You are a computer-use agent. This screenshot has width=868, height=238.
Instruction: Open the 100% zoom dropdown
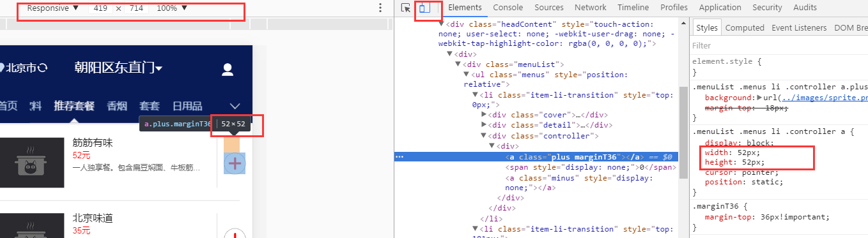pyautogui.click(x=172, y=8)
